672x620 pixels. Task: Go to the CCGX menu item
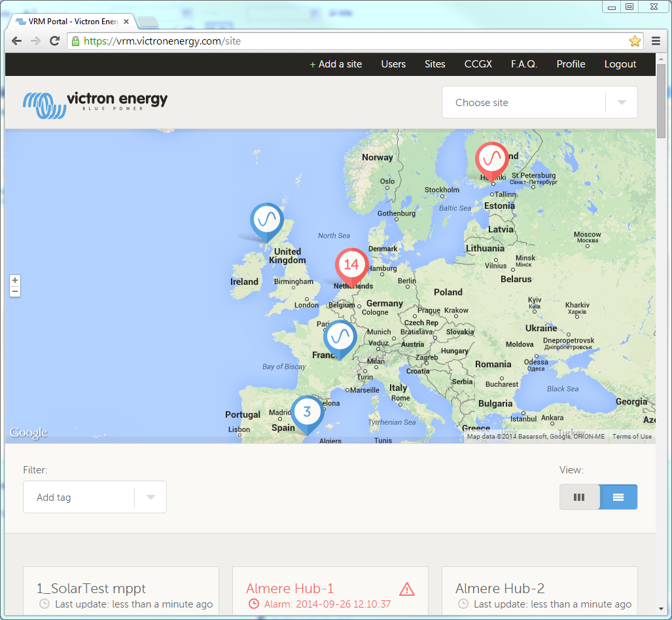point(478,64)
